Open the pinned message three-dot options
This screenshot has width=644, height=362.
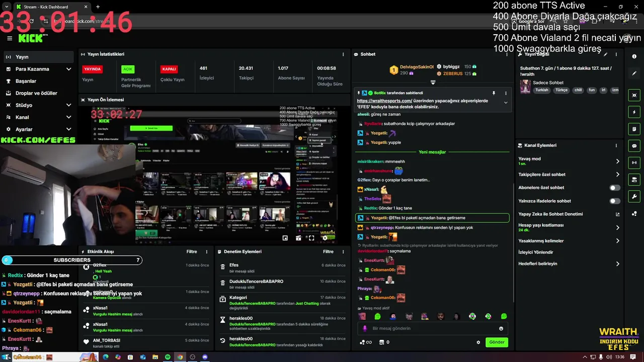click(x=506, y=93)
